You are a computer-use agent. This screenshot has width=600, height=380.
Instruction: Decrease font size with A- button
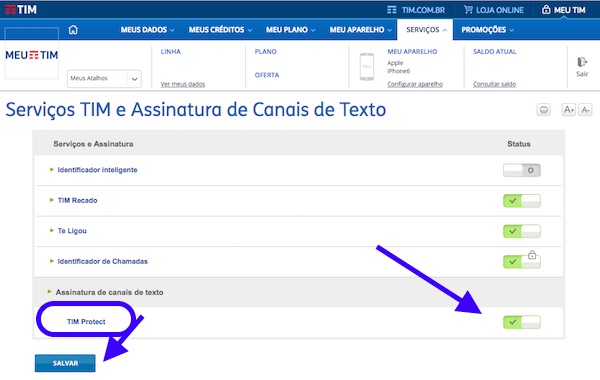(x=585, y=110)
